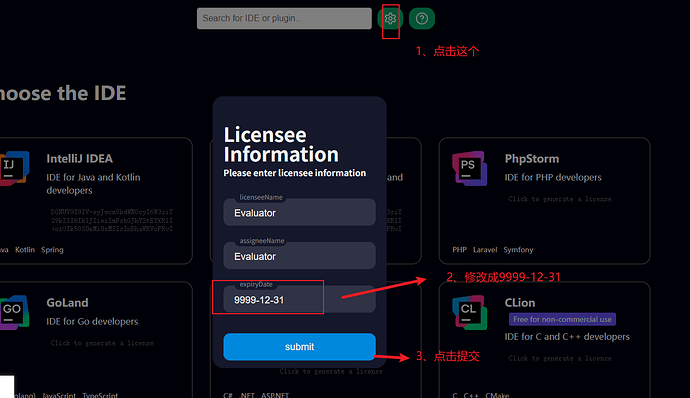Image resolution: width=690 pixels, height=398 pixels.
Task: Edit the assigneeName field
Action: 299,256
